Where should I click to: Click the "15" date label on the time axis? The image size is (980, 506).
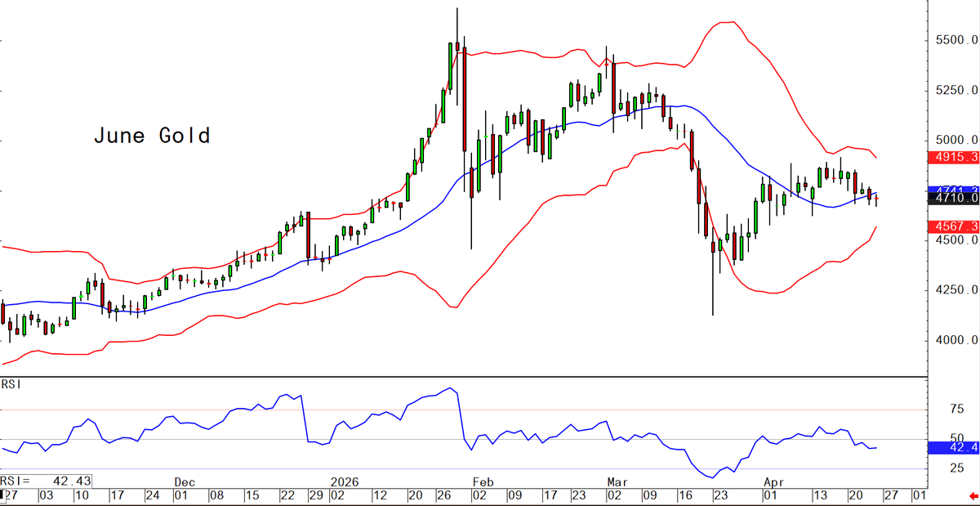point(252,495)
